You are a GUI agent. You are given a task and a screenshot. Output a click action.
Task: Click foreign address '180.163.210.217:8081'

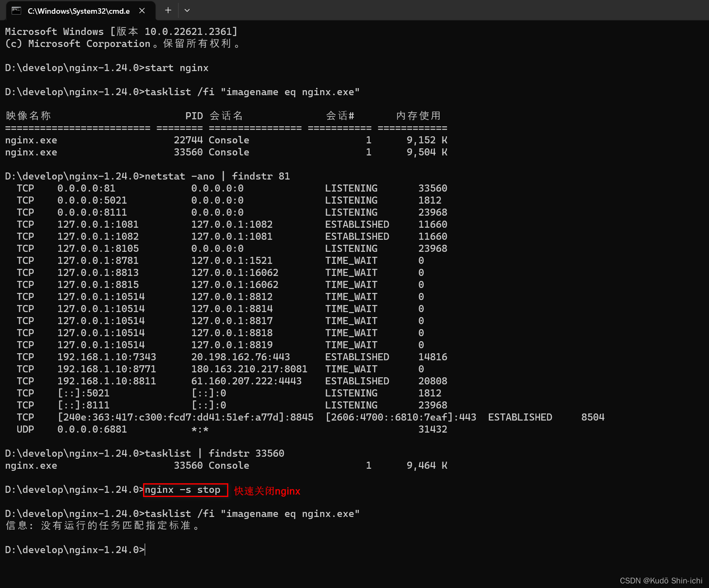point(250,369)
